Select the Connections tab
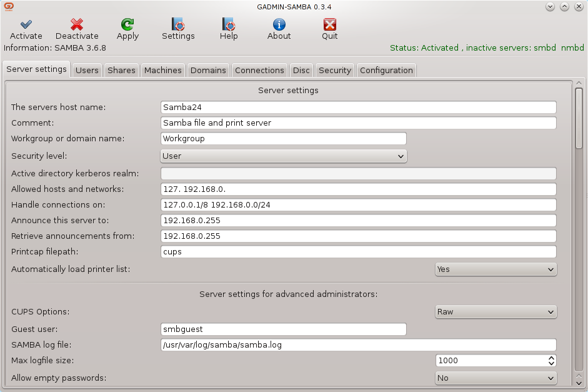This screenshot has height=392, width=588. point(259,70)
